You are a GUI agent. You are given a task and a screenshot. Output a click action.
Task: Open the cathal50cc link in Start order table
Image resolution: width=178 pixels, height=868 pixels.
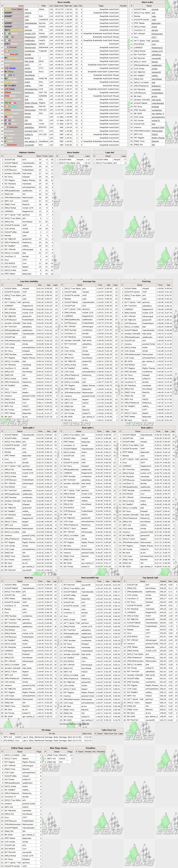[x=156, y=55]
